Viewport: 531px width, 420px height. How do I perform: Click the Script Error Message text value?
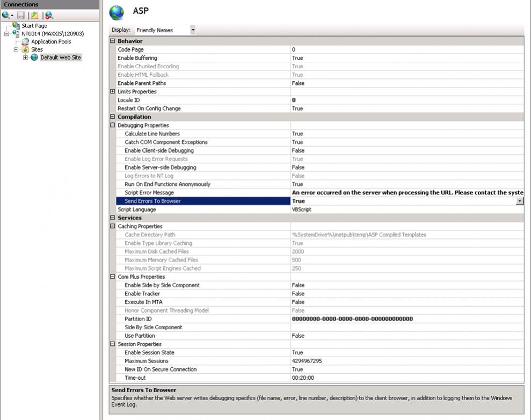coord(408,192)
